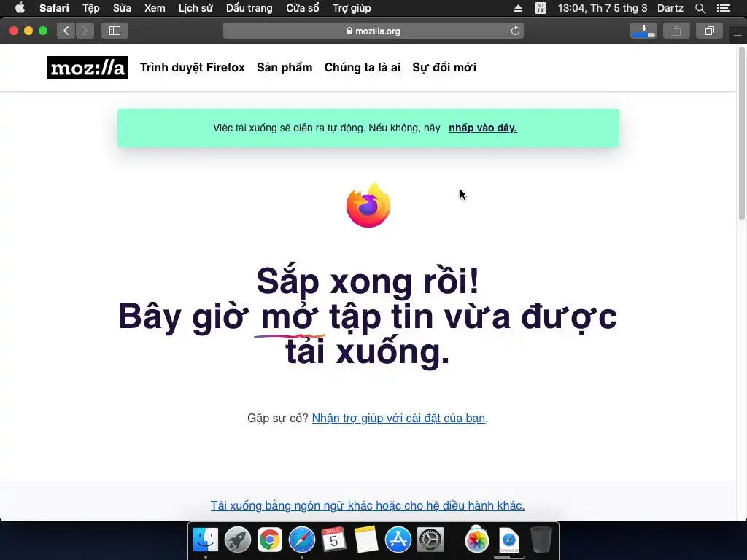Open Launchpad from the Dock
The height and width of the screenshot is (560, 747).
click(237, 540)
